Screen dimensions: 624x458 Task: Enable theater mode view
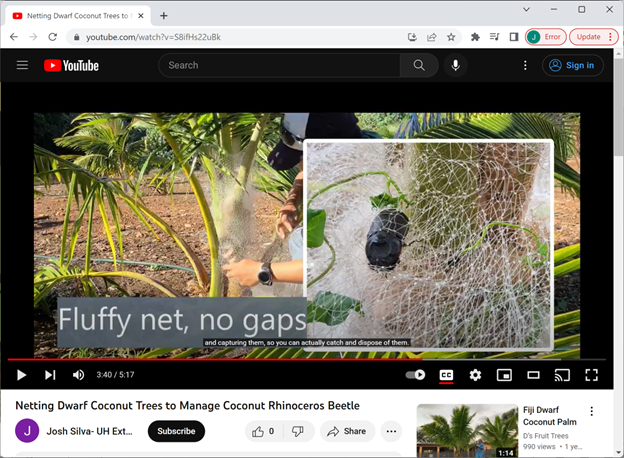click(x=533, y=375)
